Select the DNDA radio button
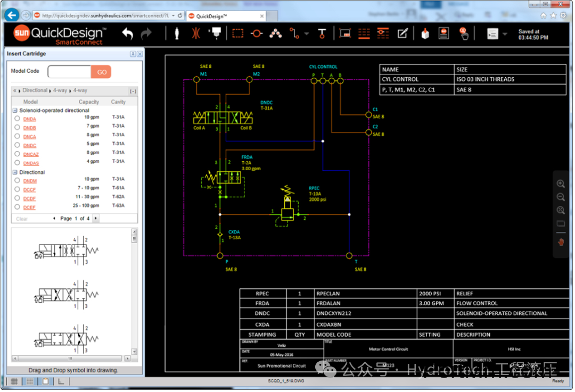The image size is (575, 392). 18,119
